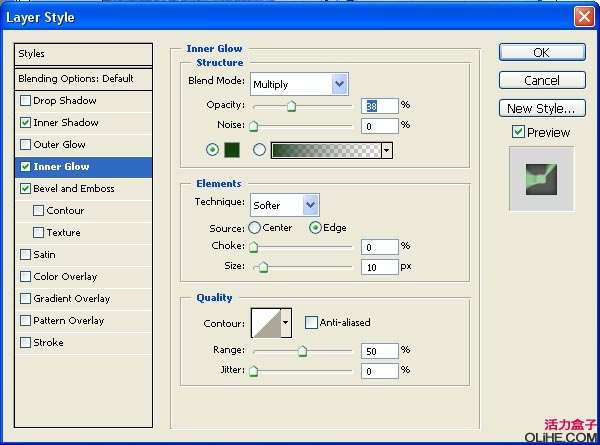Select the Center source radio button
Viewport: 600px width, 445px height.
[x=254, y=228]
